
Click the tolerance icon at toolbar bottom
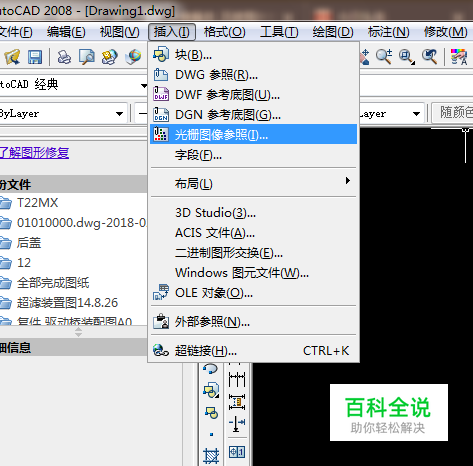point(237,452)
